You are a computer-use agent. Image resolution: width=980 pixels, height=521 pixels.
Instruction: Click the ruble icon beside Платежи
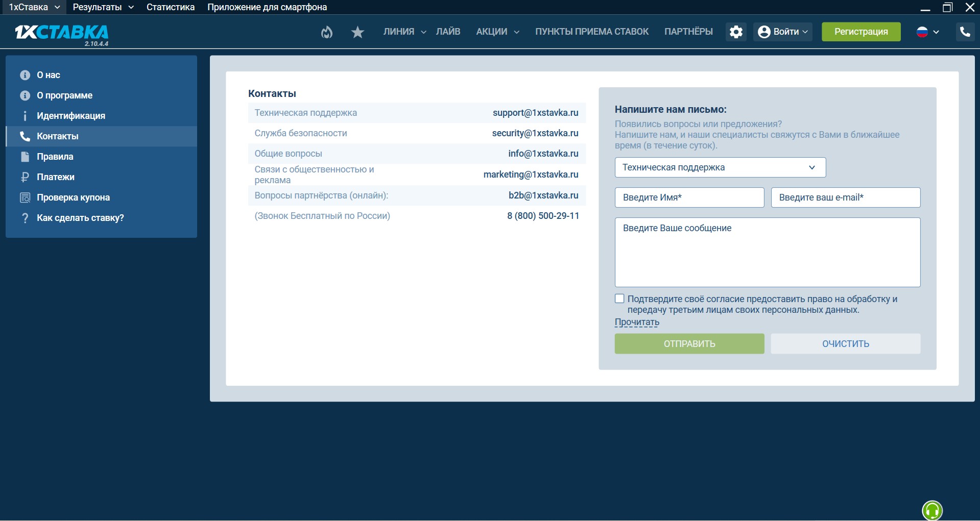coord(25,177)
